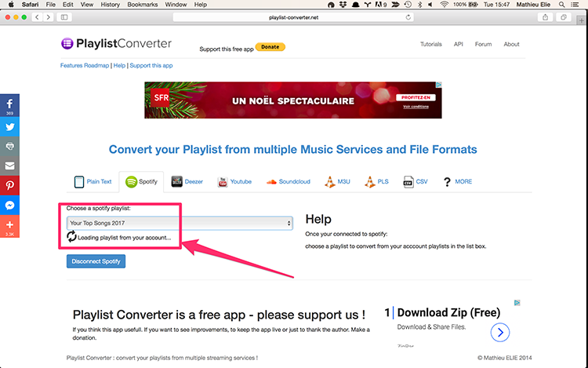The width and height of the screenshot is (588, 368).
Task: Click the blue arrow on the Download Zip ad
Action: 500,332
